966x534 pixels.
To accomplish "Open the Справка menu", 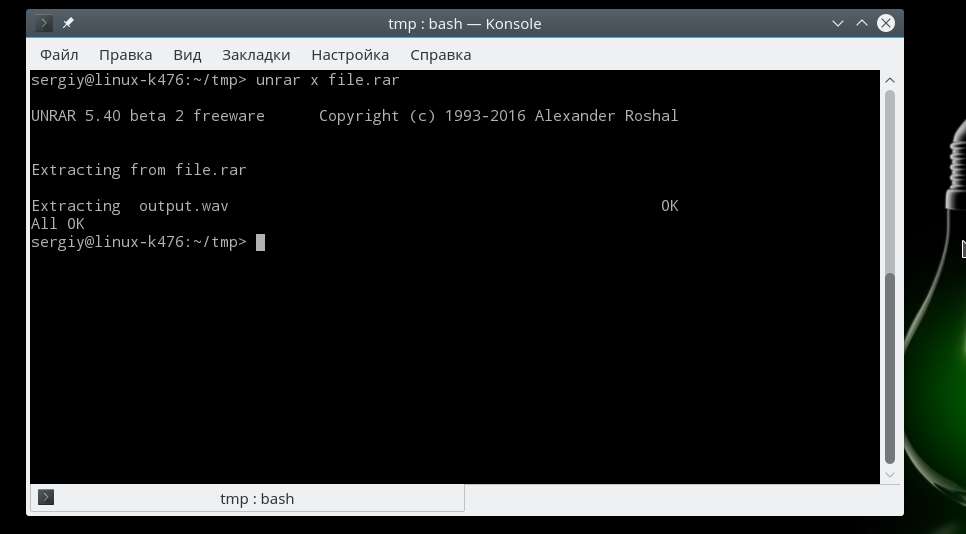I will pos(440,55).
